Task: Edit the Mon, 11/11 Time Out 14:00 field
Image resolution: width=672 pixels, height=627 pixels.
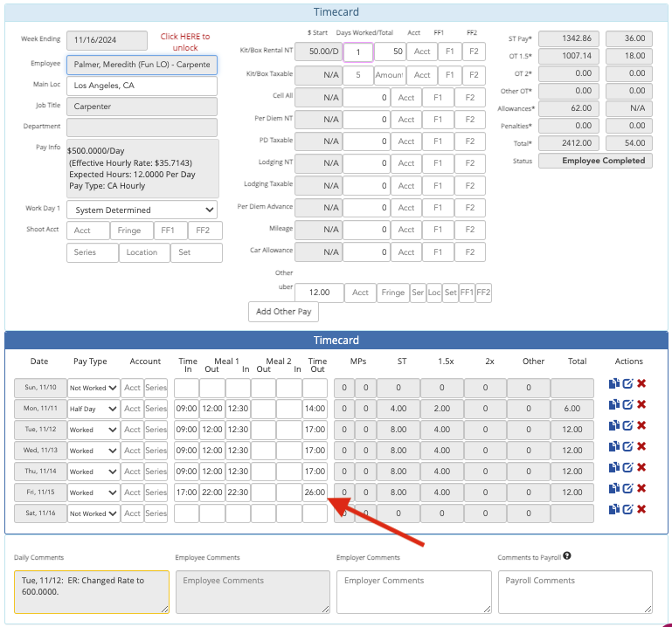Action: click(x=315, y=409)
